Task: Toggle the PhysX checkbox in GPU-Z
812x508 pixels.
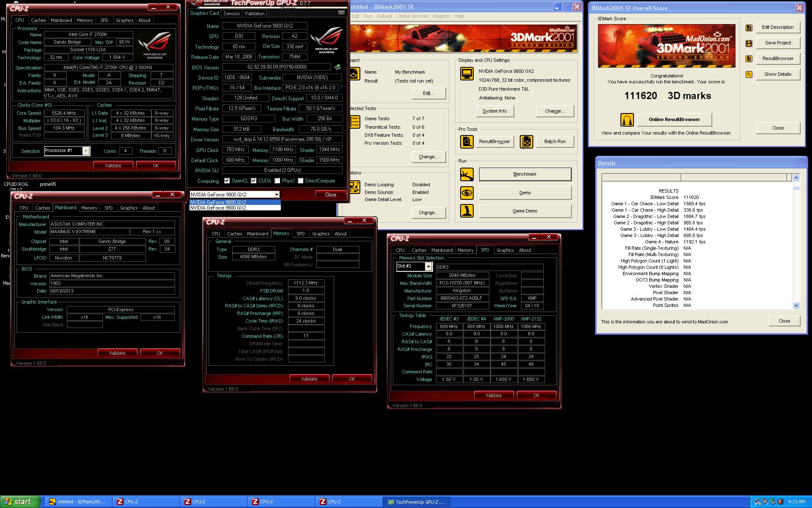Action: [277, 181]
